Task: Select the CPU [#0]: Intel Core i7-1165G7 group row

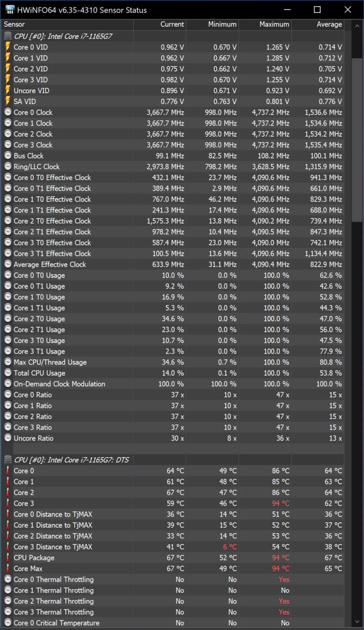Action: click(173, 36)
